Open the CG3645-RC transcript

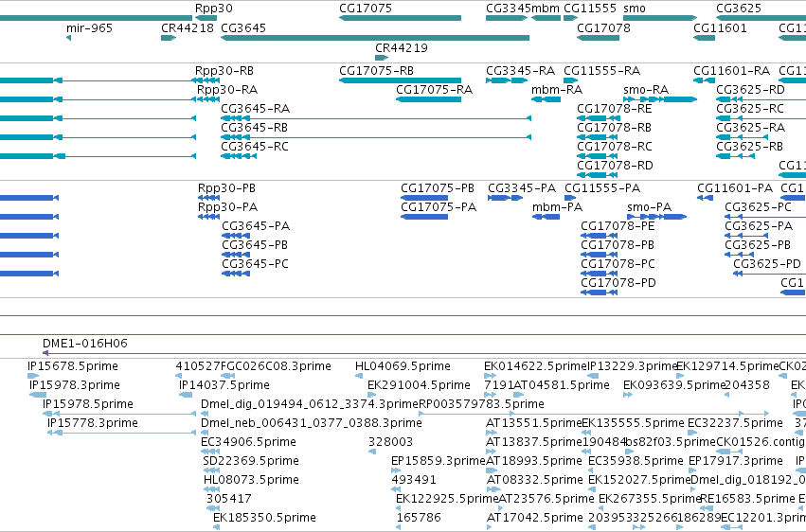[239, 156]
